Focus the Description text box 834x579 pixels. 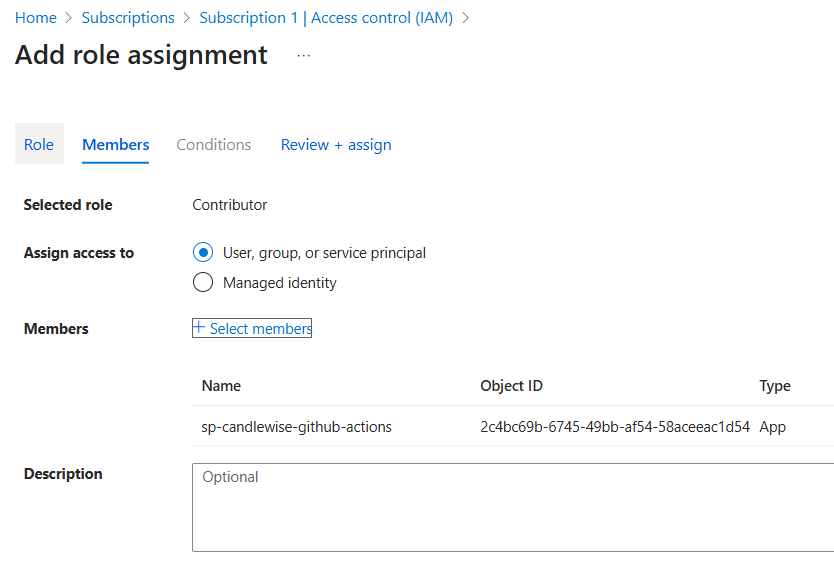pos(512,507)
